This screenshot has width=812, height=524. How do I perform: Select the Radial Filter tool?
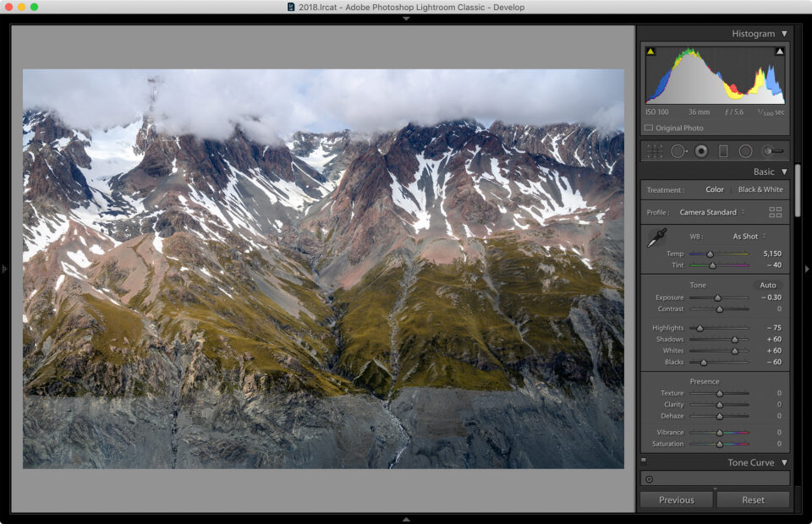(745, 150)
